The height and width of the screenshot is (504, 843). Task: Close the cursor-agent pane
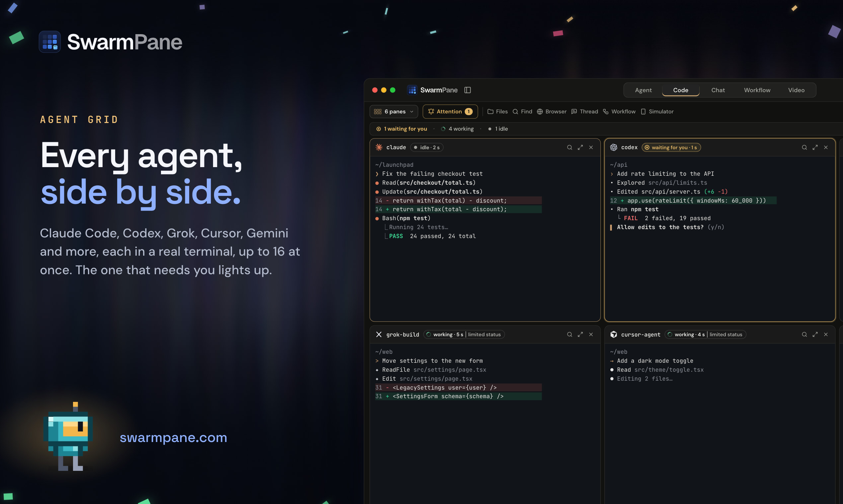coord(826,335)
